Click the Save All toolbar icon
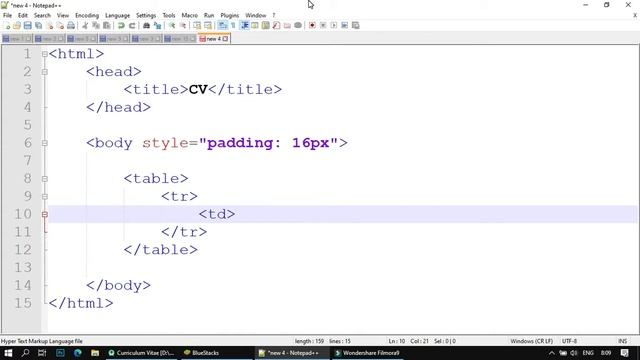The height and width of the screenshot is (360, 640). (38, 25)
